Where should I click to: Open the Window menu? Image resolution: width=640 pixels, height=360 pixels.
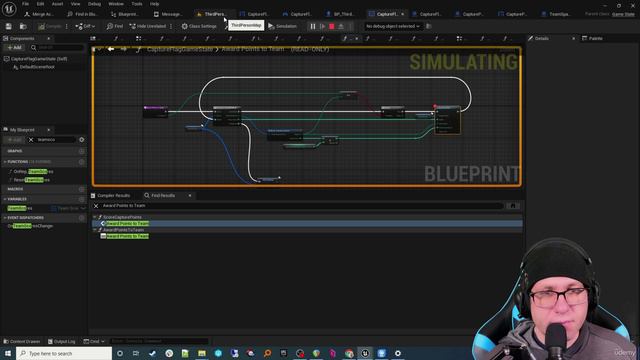(x=116, y=4)
